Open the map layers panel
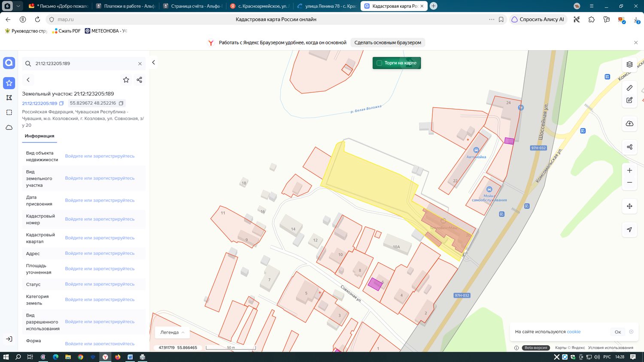The width and height of the screenshot is (644, 362). (629, 64)
